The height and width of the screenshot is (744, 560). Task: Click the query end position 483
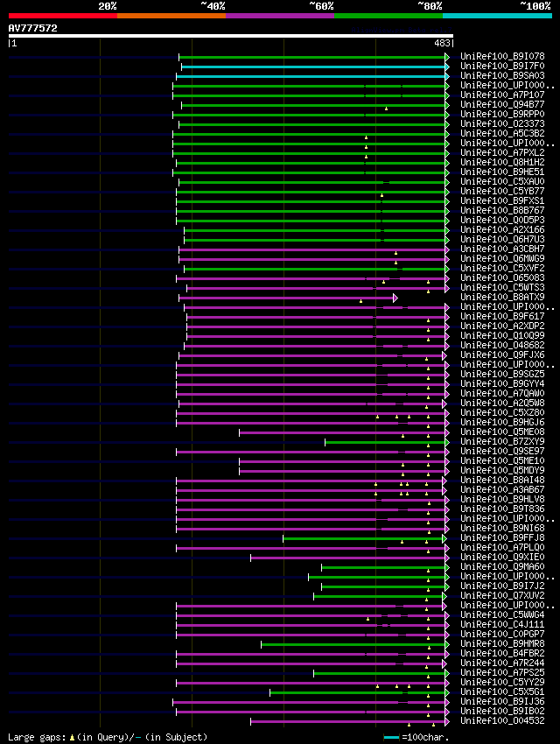click(442, 43)
